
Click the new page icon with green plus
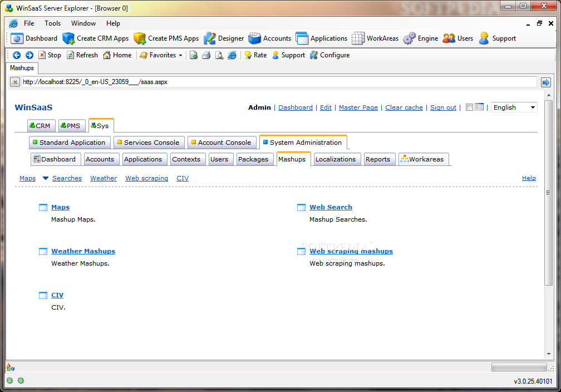194,55
